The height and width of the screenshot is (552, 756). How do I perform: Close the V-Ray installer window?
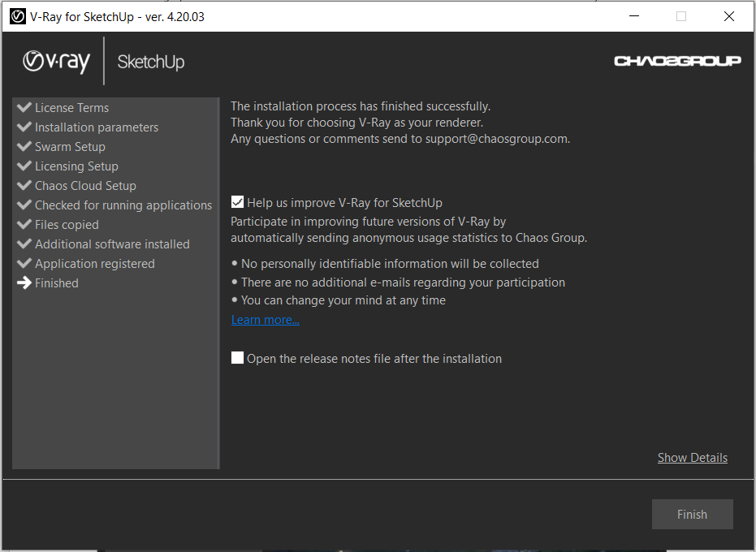pos(729,16)
